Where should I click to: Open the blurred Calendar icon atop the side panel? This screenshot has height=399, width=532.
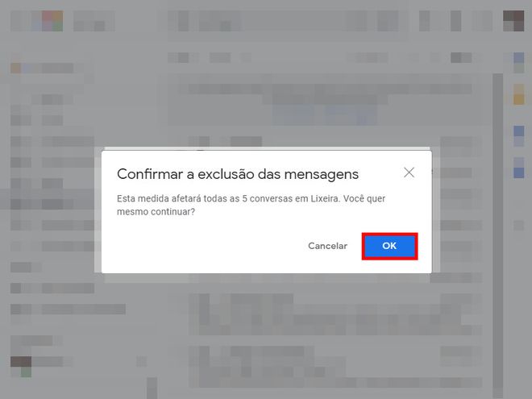pyautogui.click(x=518, y=63)
